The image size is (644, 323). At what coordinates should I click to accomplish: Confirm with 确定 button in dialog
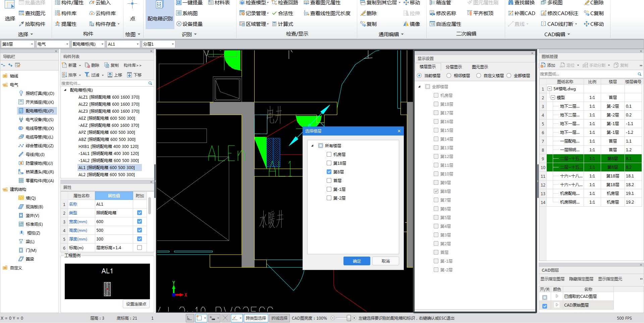pos(357,261)
